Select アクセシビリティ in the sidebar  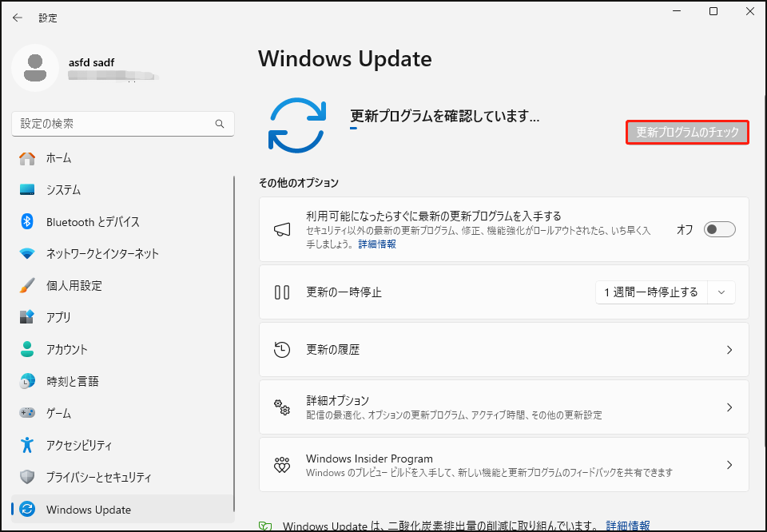coord(122,445)
